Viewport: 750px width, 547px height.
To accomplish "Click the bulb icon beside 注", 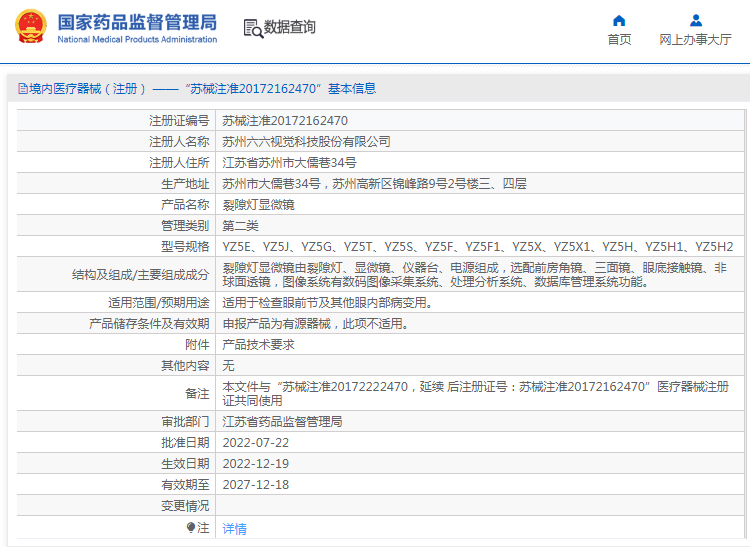I will 191,527.
